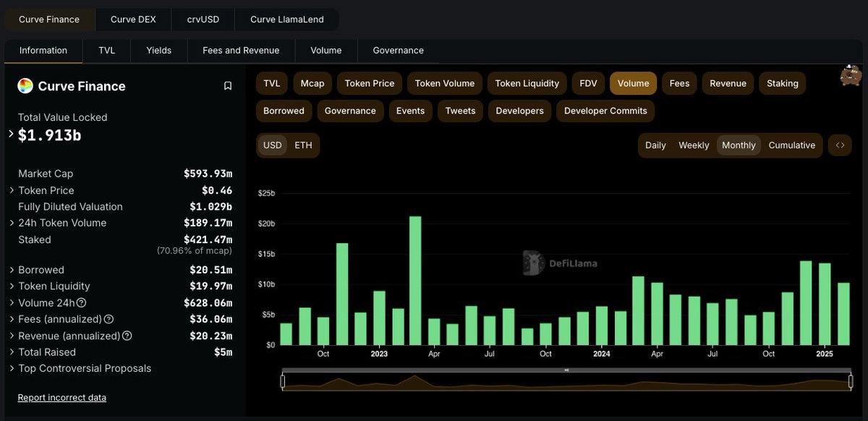Click the llama mascot avatar icon
The height and width of the screenshot is (421, 868).
click(x=850, y=75)
